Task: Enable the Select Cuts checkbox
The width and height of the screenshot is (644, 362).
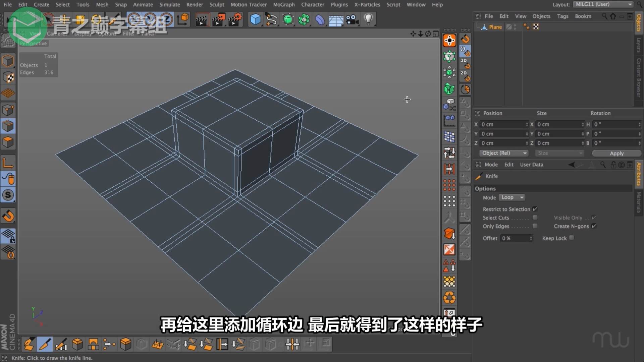Action: point(535,217)
